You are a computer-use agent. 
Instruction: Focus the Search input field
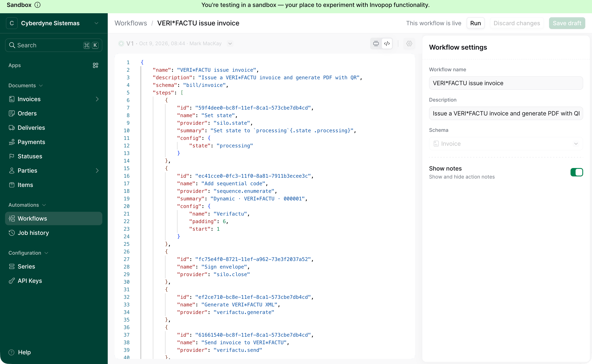[x=53, y=45]
